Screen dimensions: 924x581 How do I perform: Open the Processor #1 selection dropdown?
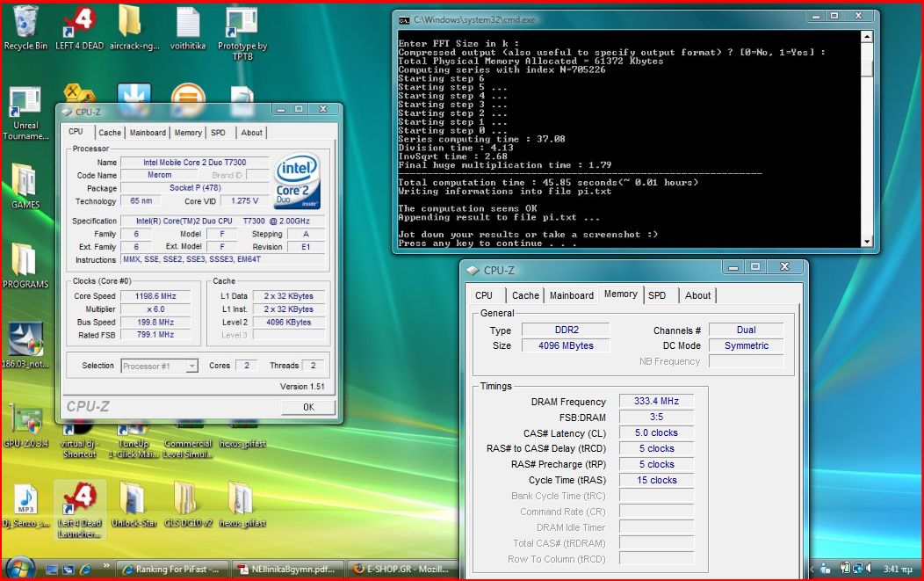point(192,367)
